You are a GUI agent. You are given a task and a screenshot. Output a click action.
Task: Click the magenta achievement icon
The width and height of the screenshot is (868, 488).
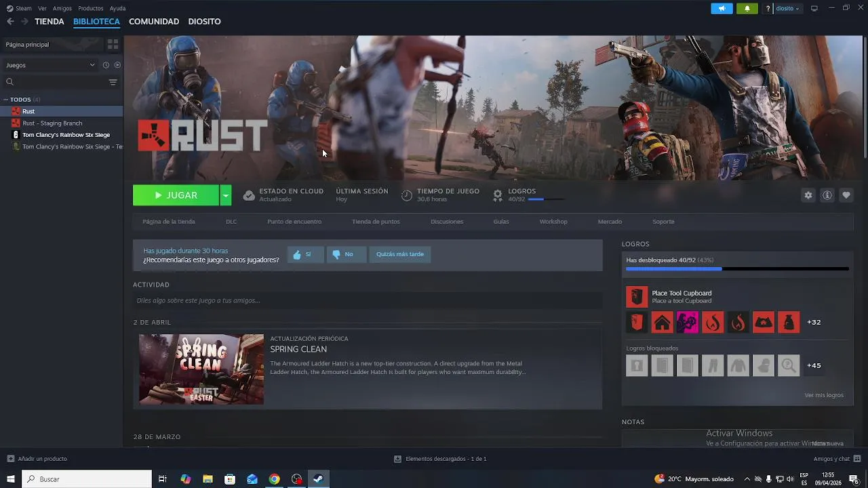click(x=687, y=322)
